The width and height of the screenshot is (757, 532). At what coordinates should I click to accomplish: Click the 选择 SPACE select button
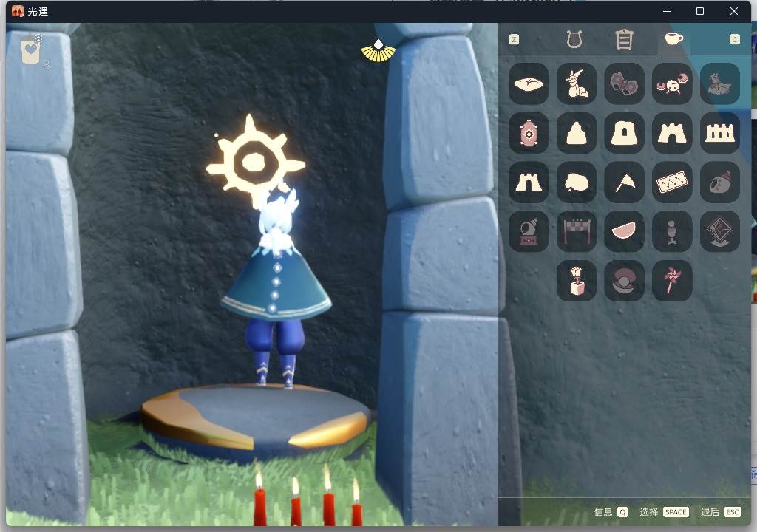pyautogui.click(x=664, y=512)
